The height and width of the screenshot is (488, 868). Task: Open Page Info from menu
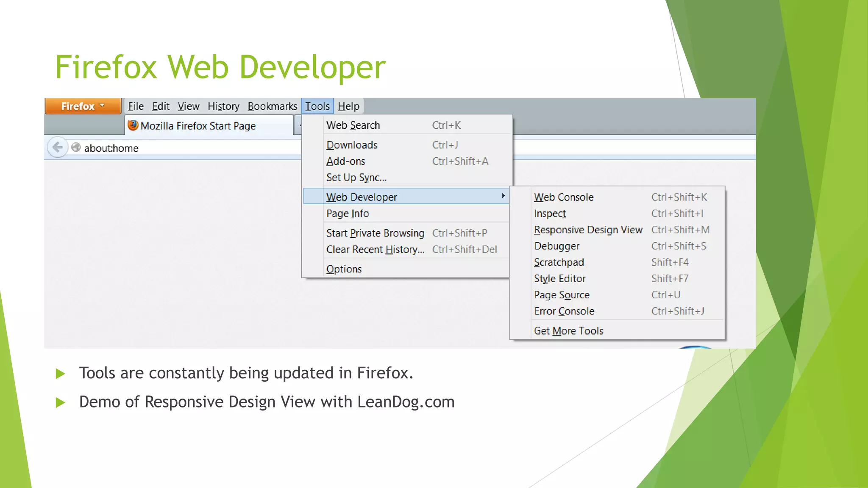407,213
